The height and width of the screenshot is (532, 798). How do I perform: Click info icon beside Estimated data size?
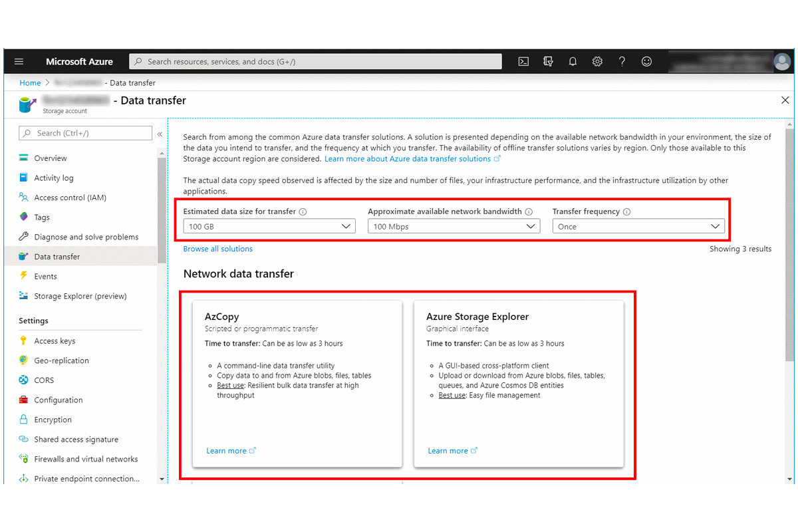coord(303,211)
